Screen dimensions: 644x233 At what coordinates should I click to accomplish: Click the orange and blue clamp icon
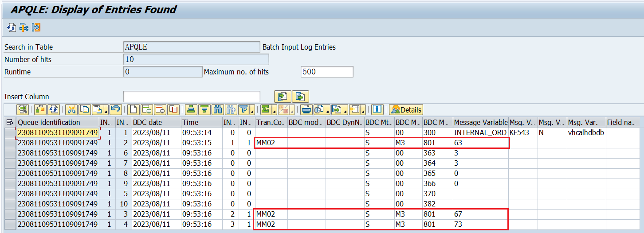click(36, 27)
